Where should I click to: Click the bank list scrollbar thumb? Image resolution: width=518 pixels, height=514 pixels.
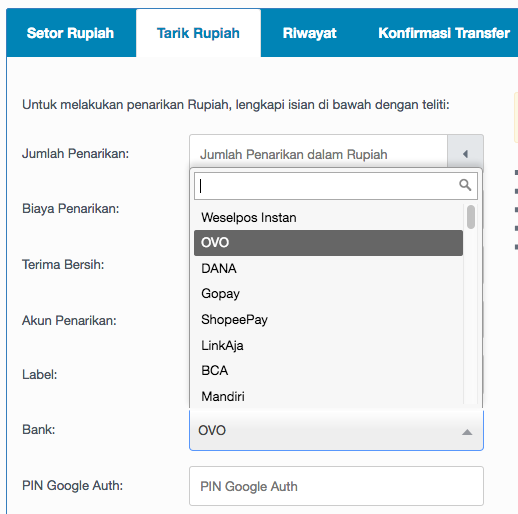click(471, 217)
